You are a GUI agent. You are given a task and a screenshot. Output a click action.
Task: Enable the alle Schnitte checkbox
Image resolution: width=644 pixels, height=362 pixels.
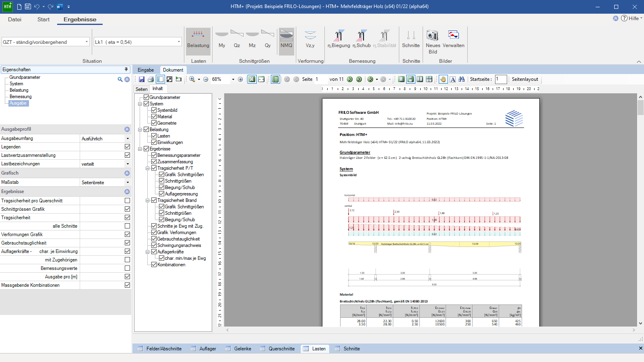(x=127, y=226)
